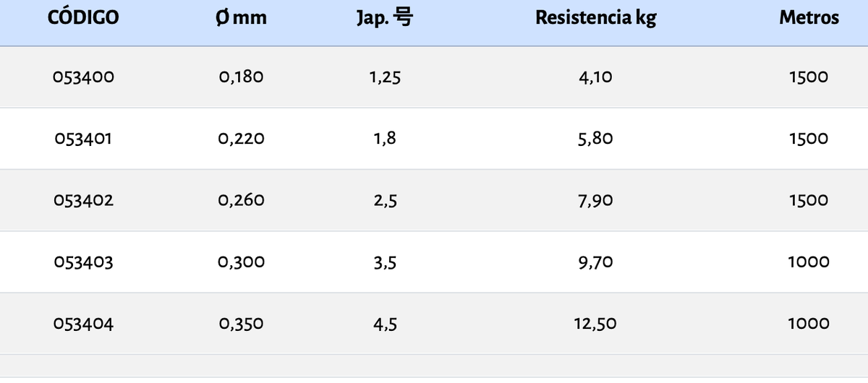Select product code 053404
868x383 pixels.
[x=83, y=324]
